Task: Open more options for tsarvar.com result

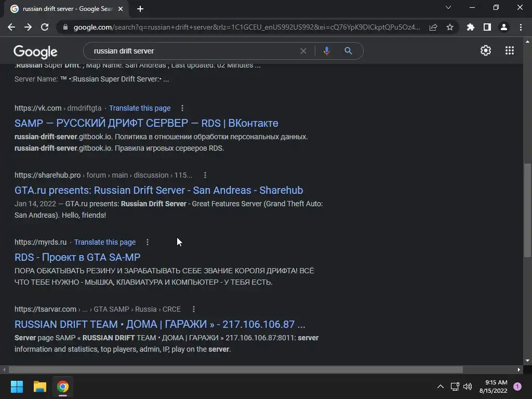Action: point(193,310)
